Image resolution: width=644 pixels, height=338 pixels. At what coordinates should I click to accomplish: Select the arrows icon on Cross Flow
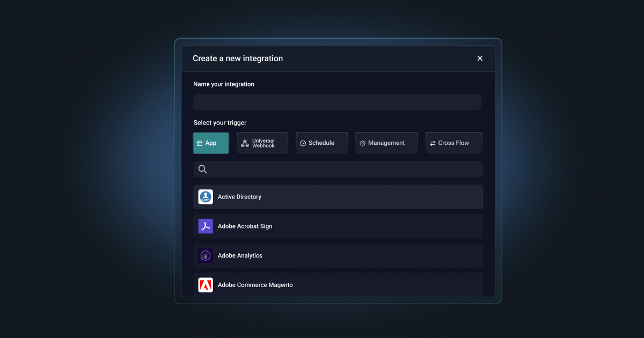(x=433, y=143)
